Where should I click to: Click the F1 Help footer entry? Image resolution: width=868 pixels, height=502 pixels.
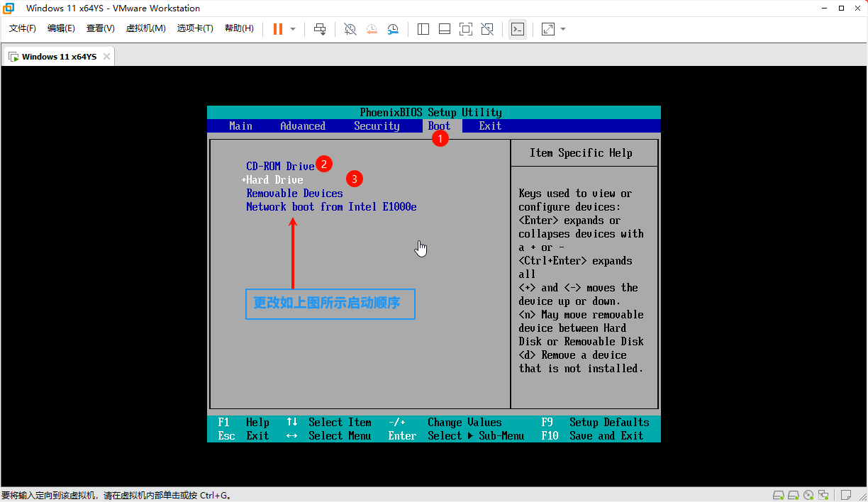[x=243, y=423]
